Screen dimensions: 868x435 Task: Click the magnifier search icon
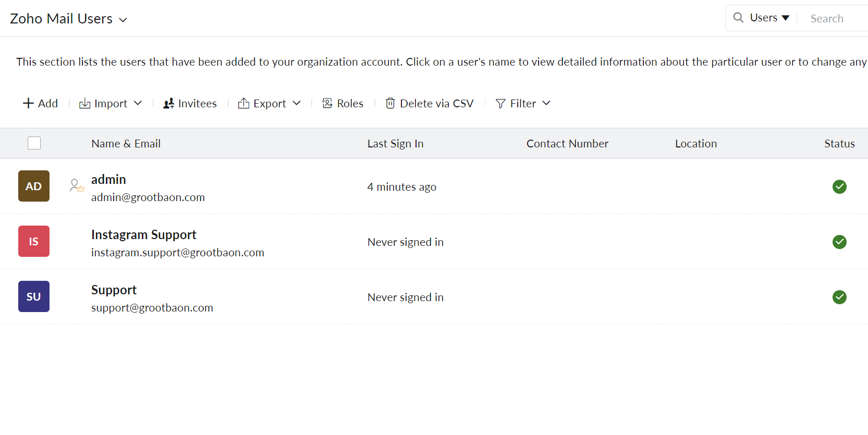pyautogui.click(x=738, y=18)
